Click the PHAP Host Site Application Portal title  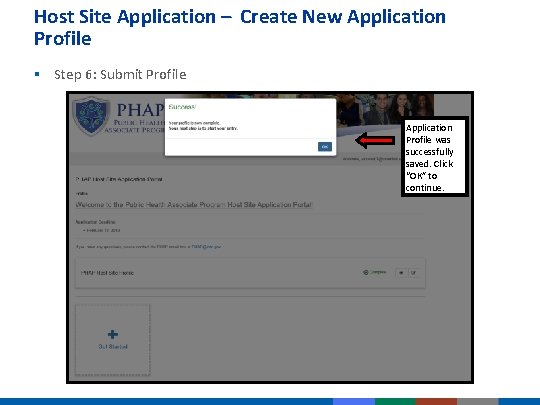point(119,179)
